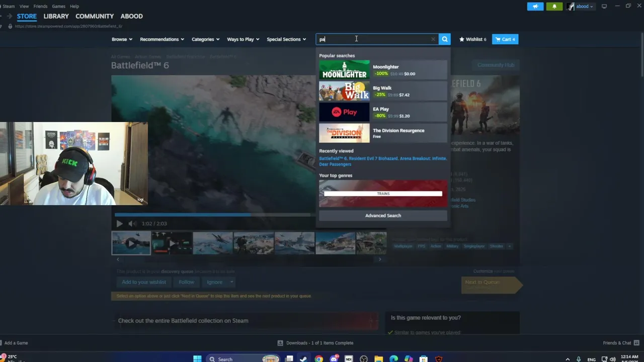This screenshot has height=362, width=644.
Task: Open the abood account dropdown
Action: (580, 7)
